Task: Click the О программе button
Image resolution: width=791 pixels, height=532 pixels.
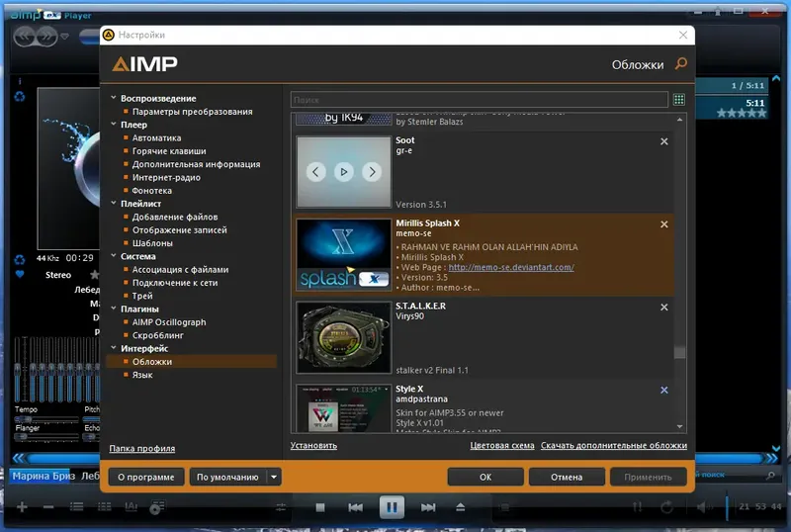Action: 146,477
